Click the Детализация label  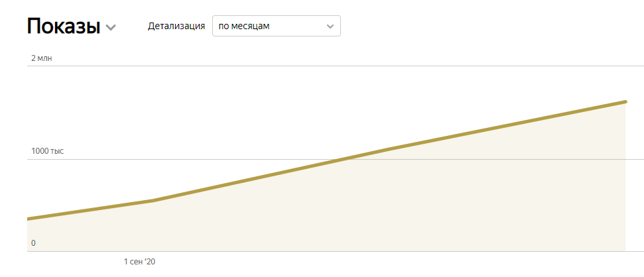[x=176, y=27]
